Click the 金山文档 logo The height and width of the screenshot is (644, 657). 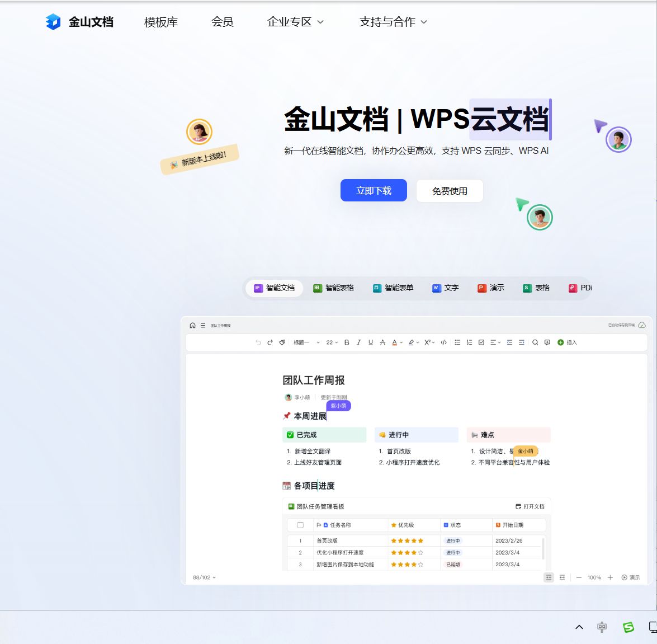click(x=79, y=22)
